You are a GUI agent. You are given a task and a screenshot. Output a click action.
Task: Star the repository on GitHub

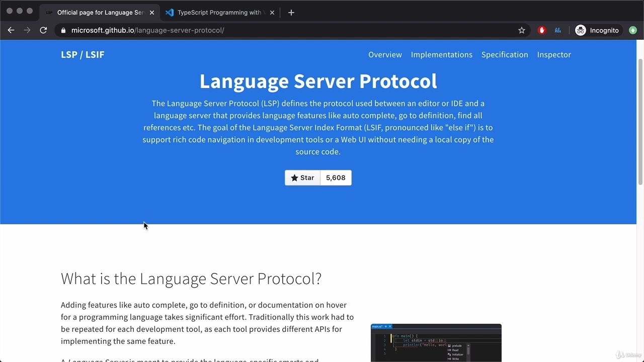(x=302, y=177)
